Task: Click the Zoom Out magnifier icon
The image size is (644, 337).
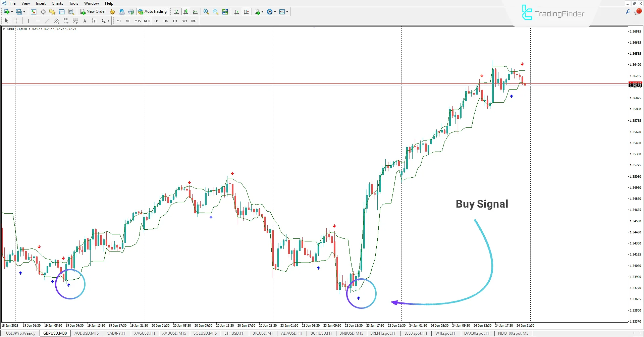Action: 215,12
